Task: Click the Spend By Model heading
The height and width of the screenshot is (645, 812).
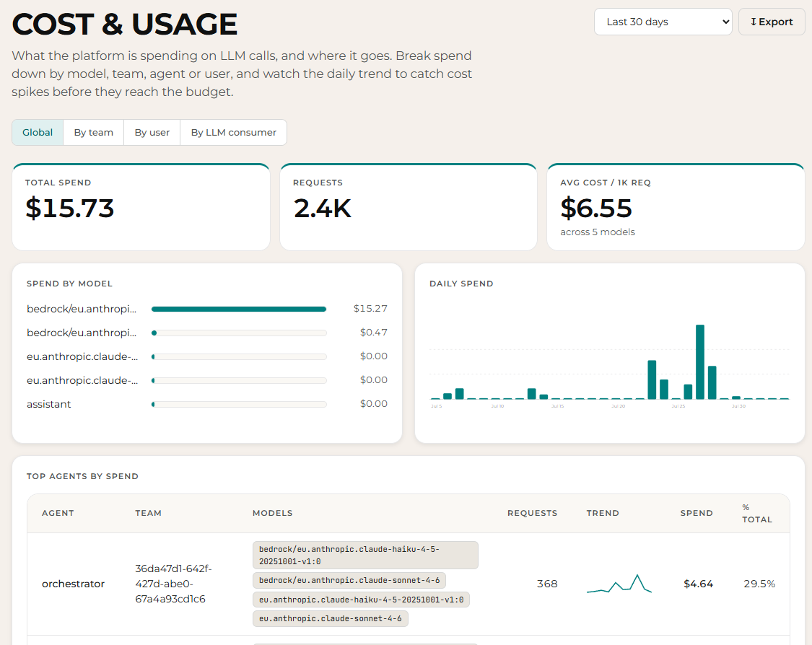Action: [69, 284]
